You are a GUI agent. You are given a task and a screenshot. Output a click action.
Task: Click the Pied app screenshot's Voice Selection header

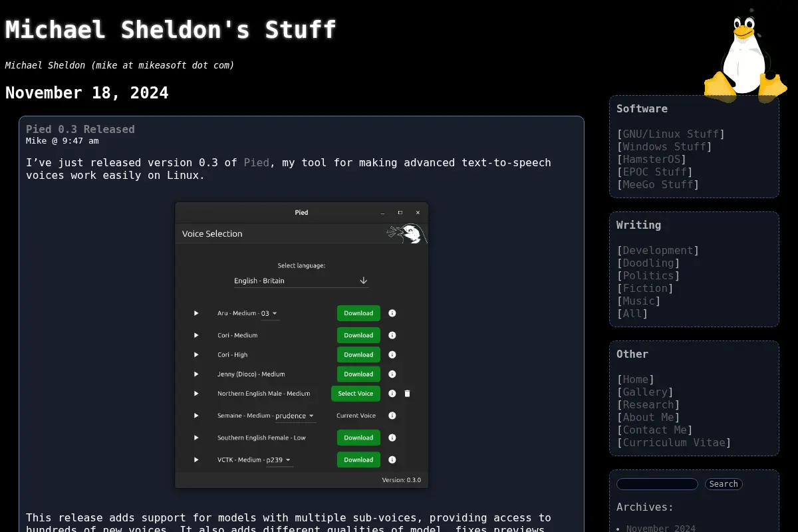coord(212,233)
